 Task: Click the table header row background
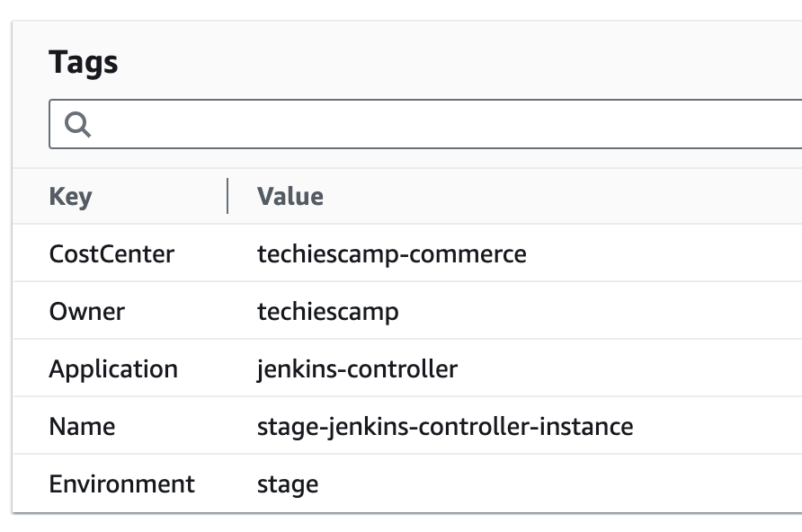(x=539, y=196)
